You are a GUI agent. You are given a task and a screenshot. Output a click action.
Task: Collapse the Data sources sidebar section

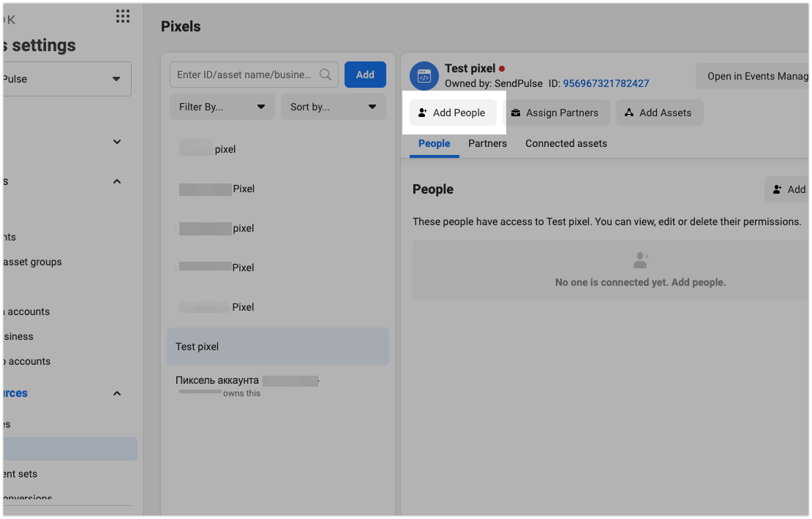[x=117, y=393]
